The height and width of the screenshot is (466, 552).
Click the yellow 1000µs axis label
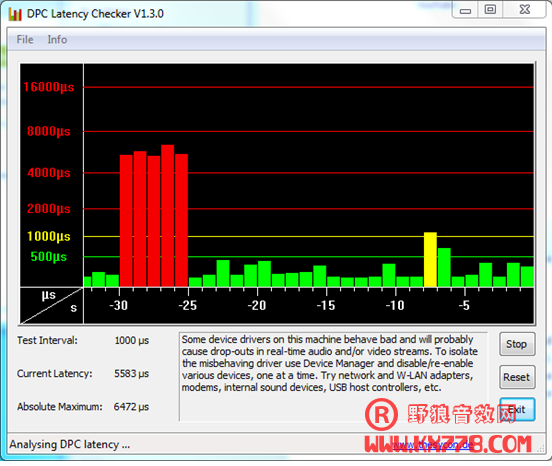[49, 236]
